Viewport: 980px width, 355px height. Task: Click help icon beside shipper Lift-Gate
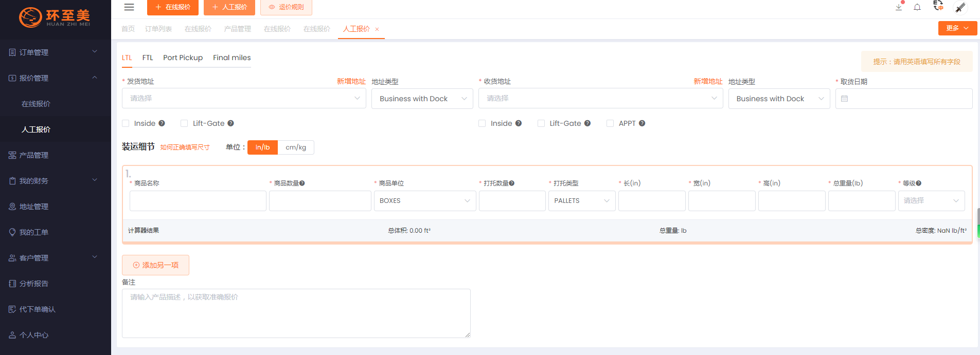(x=230, y=123)
